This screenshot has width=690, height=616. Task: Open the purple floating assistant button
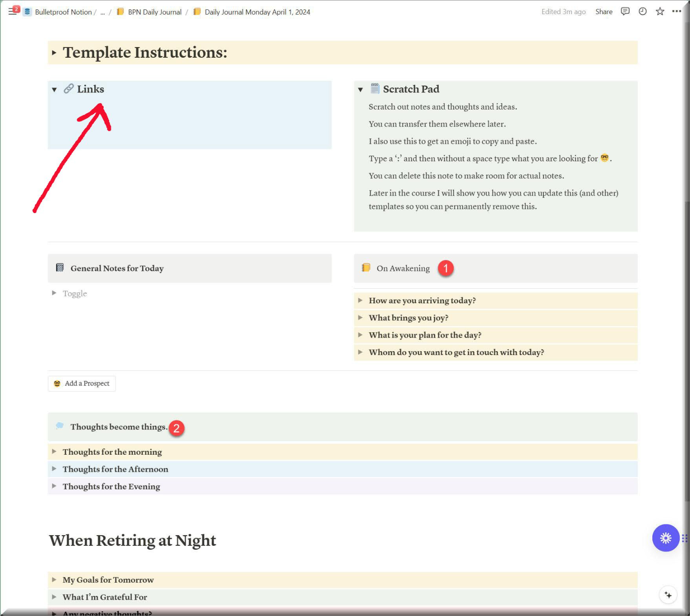[666, 538]
